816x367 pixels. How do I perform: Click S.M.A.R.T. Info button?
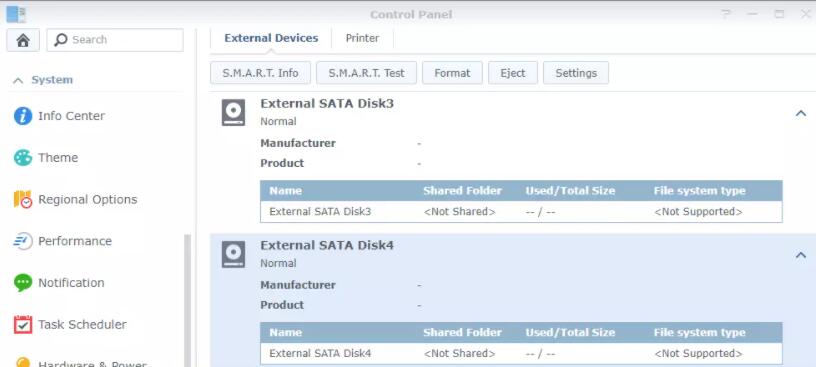tap(260, 73)
